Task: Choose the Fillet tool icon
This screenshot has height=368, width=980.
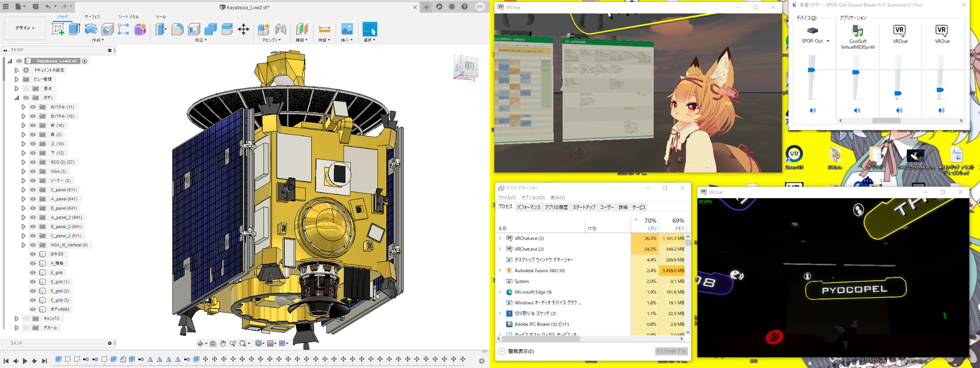Action: coord(177,29)
